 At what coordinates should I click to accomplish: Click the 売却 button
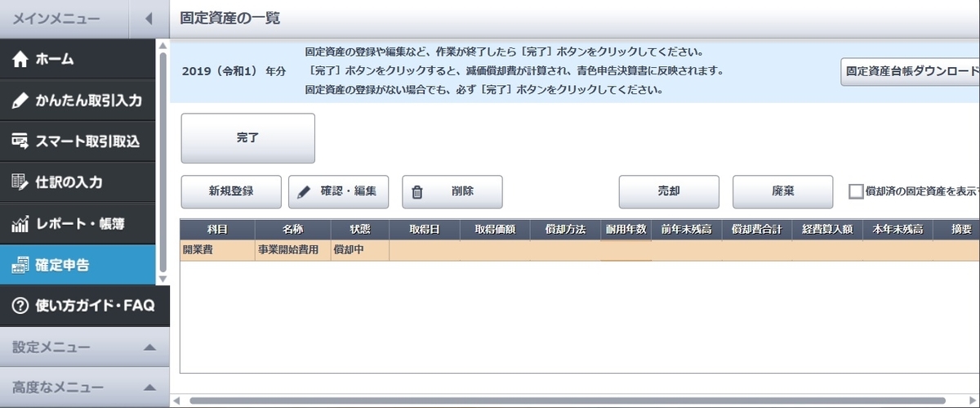click(x=669, y=192)
